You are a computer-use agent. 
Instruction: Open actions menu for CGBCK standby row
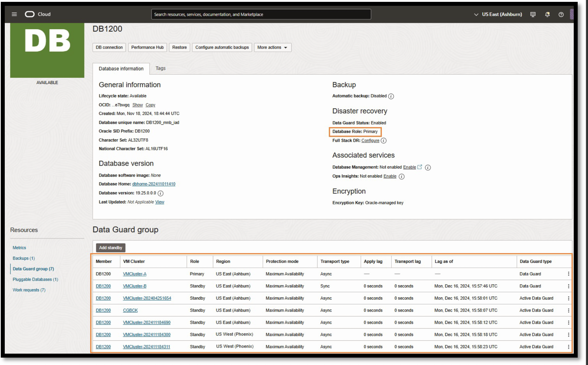click(568, 311)
